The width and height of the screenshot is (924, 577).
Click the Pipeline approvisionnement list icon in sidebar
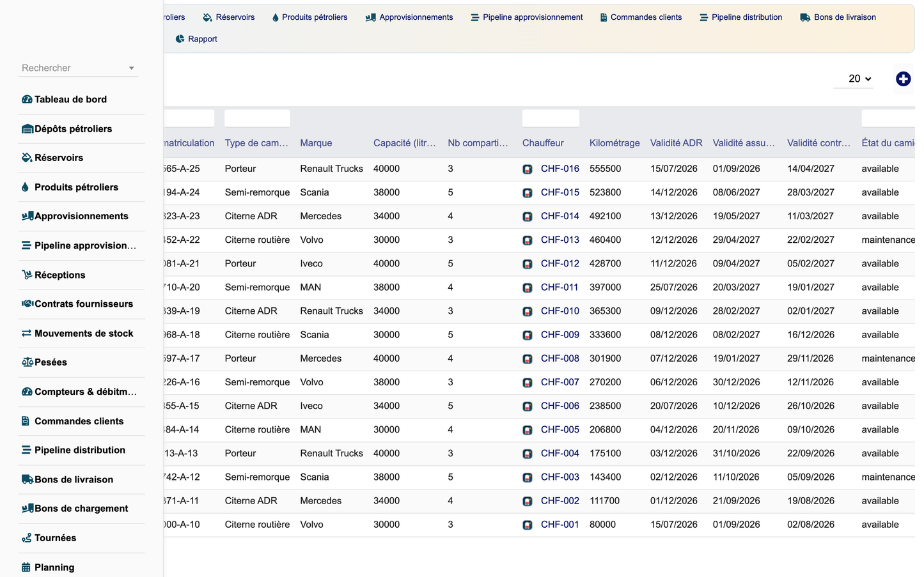tap(26, 245)
